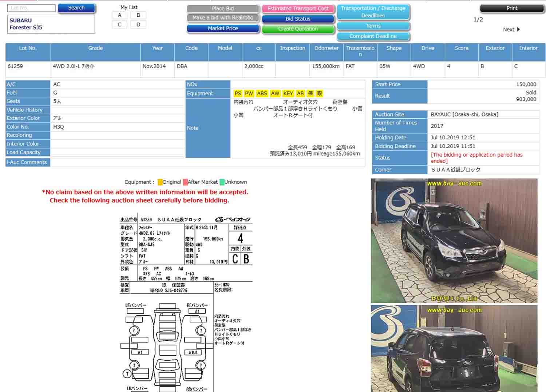
Task: Select My List B button
Action: pos(138,15)
